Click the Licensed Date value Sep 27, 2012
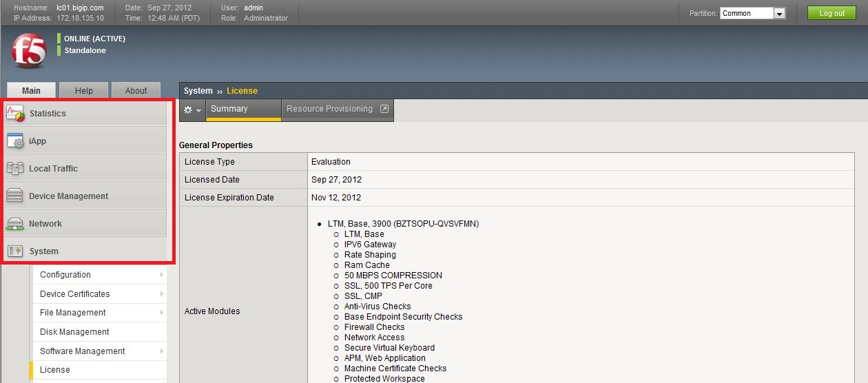Image resolution: width=868 pixels, height=383 pixels. click(336, 180)
